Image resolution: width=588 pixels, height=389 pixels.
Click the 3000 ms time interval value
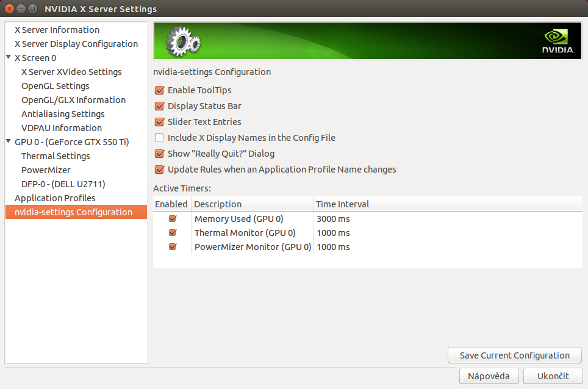[x=333, y=219]
